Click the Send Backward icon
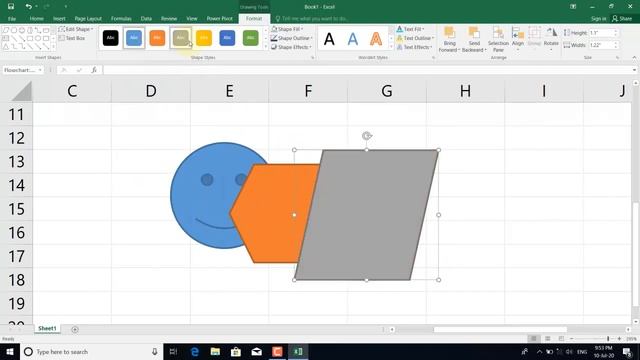640x360 pixels. [x=474, y=33]
